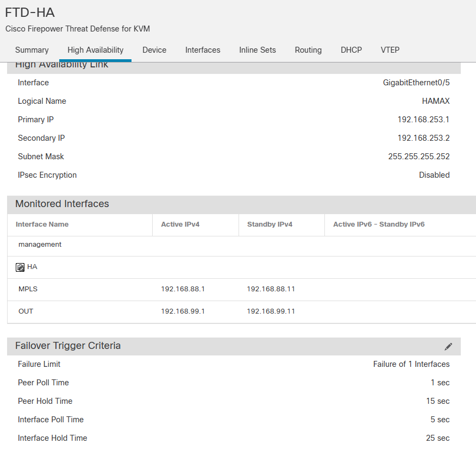Click the HAMAX logical name value
This screenshot has height=456, width=476.
(x=436, y=101)
